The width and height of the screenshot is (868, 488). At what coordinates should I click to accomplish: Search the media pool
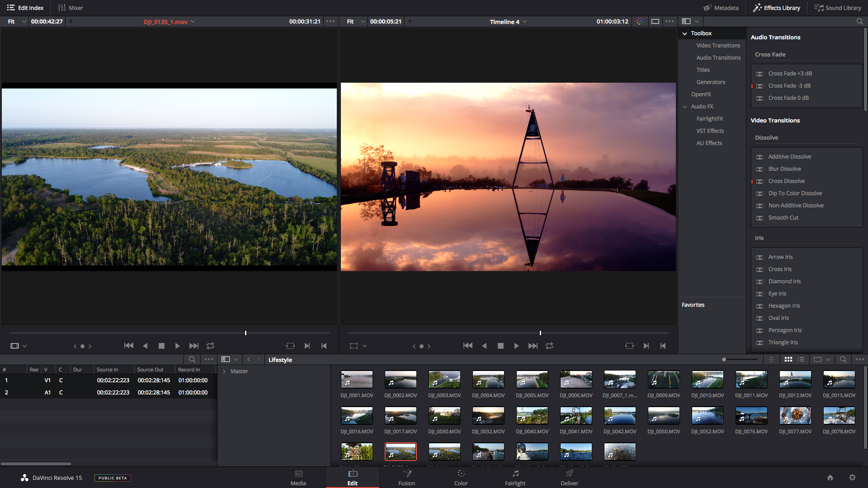click(x=843, y=360)
